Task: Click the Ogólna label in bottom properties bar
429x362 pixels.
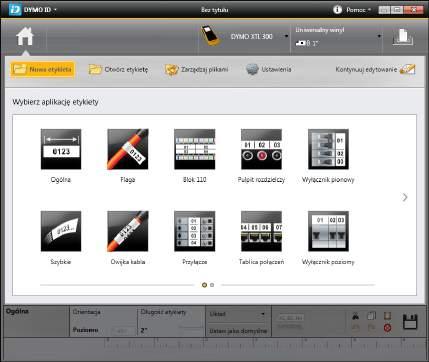Action: tap(17, 311)
